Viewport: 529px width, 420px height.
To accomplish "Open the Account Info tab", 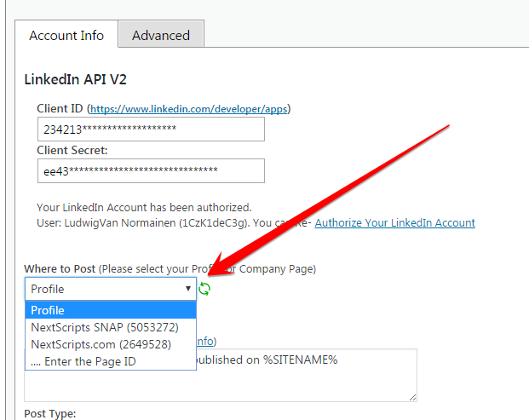I will pos(66,35).
